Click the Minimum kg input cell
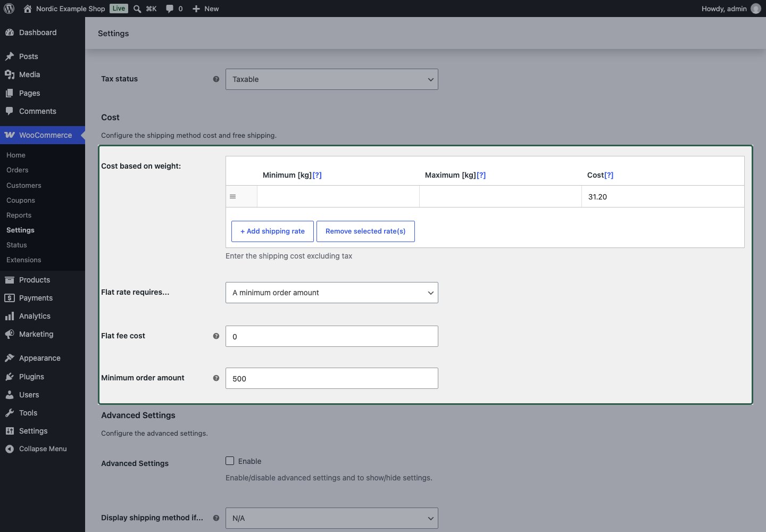The width and height of the screenshot is (766, 532). coord(338,196)
